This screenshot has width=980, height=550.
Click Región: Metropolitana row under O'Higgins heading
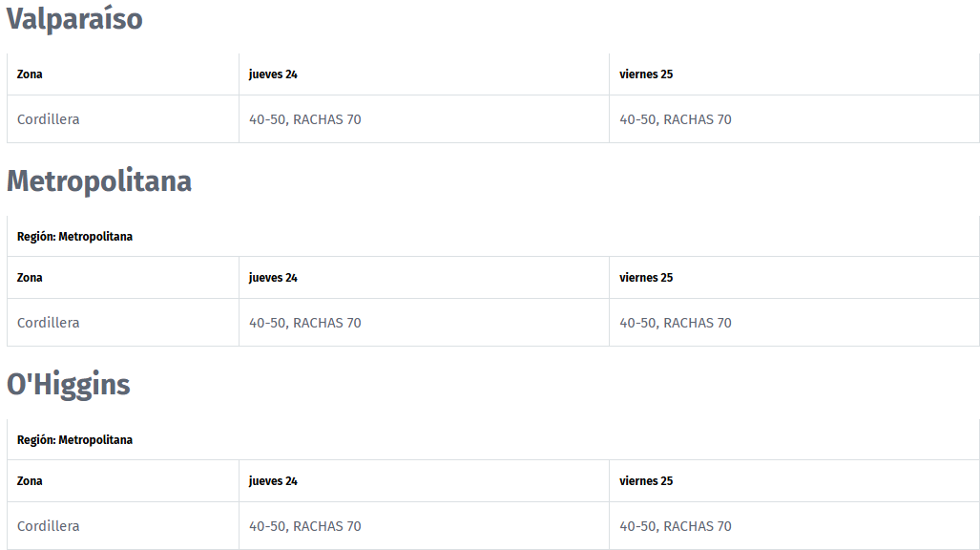click(x=493, y=440)
